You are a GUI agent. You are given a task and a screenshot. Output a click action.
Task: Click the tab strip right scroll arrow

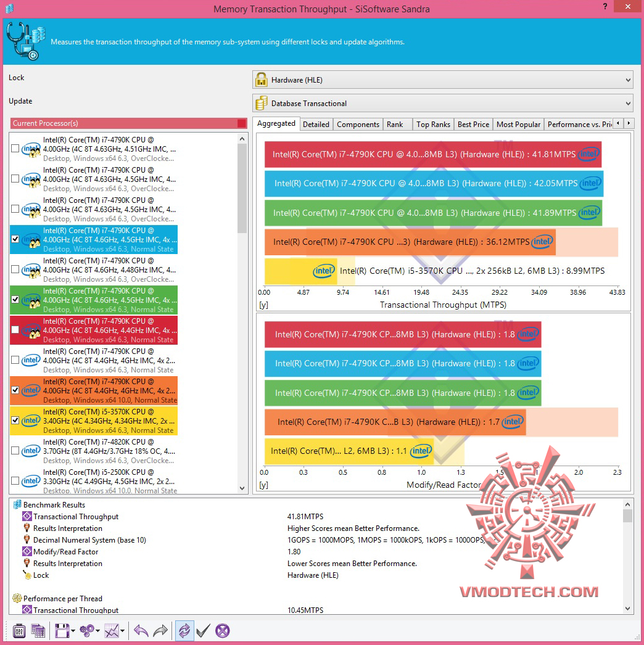coord(629,123)
